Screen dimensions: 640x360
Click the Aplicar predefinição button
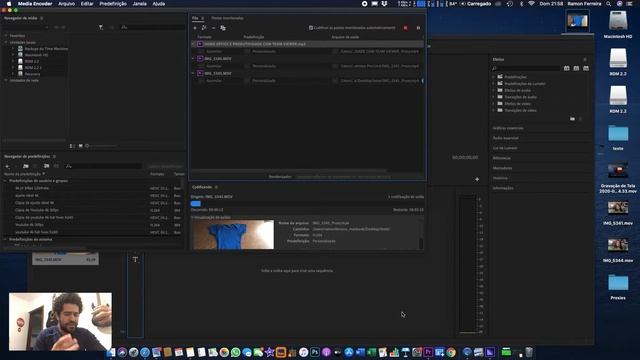click(x=165, y=166)
